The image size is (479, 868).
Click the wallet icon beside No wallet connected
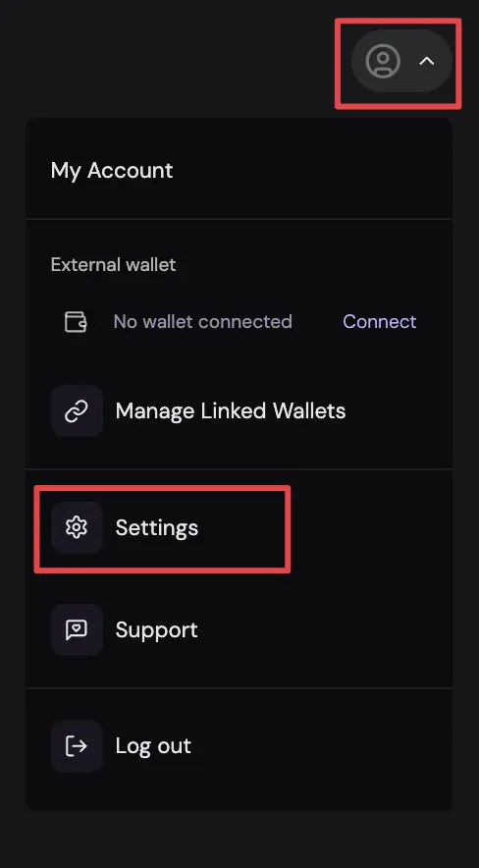coord(76,322)
